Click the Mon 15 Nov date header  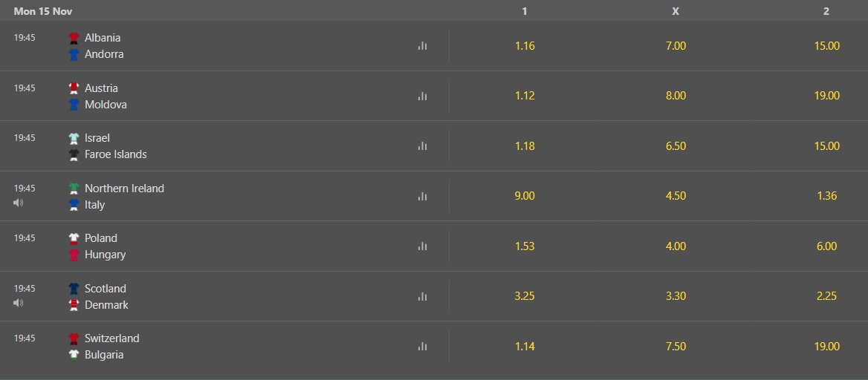43,11
